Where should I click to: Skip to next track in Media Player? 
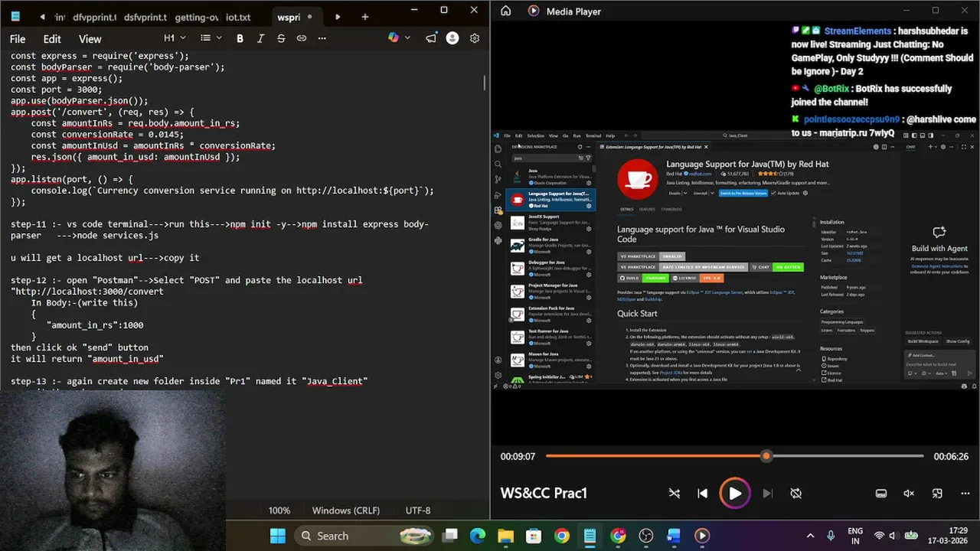(767, 494)
